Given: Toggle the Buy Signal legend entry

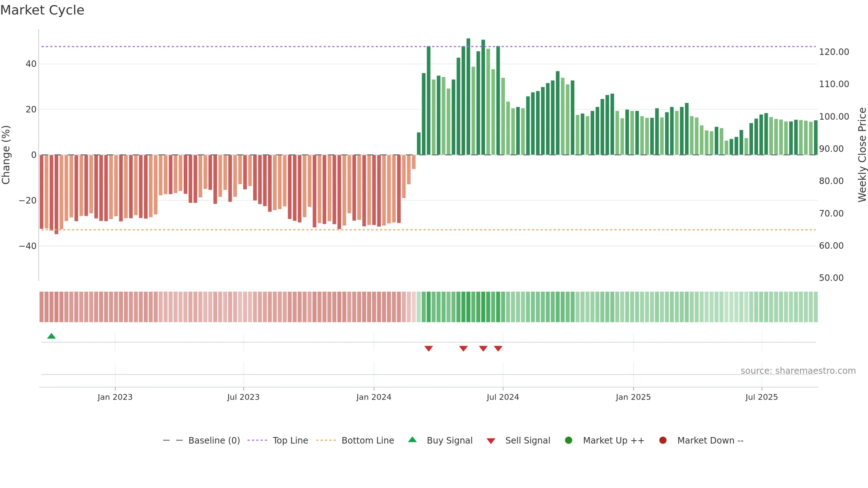Looking at the screenshot, I should point(440,440).
